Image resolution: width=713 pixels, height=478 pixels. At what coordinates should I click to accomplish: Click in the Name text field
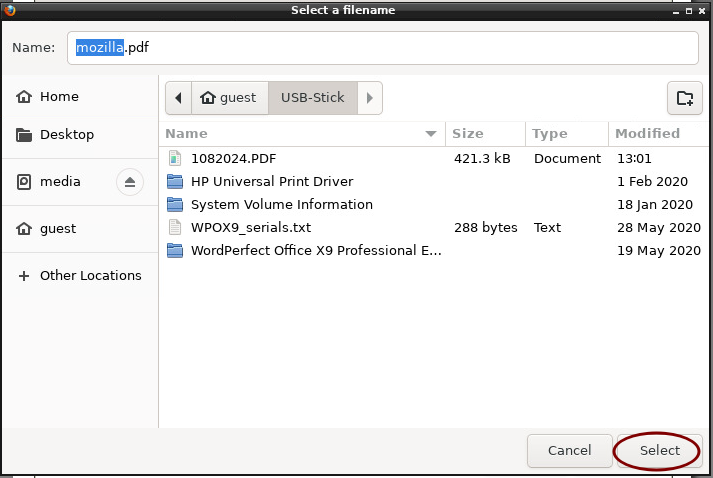(x=382, y=48)
